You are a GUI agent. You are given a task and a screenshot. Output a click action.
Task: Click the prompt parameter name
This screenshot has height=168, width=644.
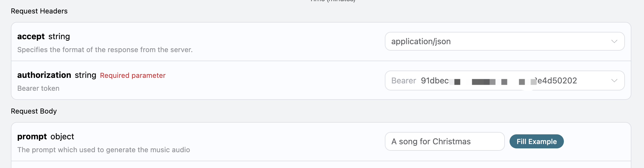pyautogui.click(x=32, y=137)
